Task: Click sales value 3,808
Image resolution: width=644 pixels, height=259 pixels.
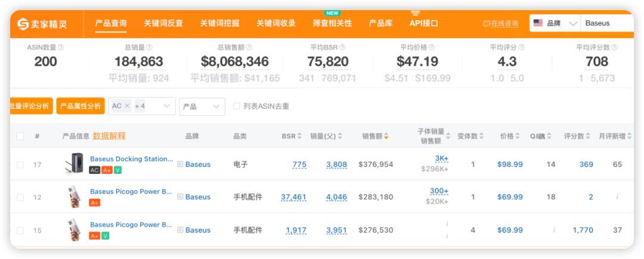Action: pos(337,164)
